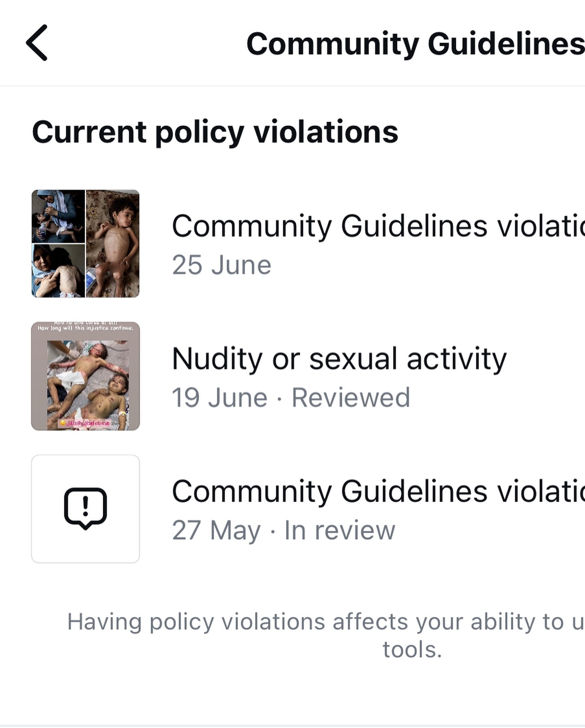The height and width of the screenshot is (728, 585).
Task: Open the 27 May Community Guidelines violation
Action: tap(378, 491)
